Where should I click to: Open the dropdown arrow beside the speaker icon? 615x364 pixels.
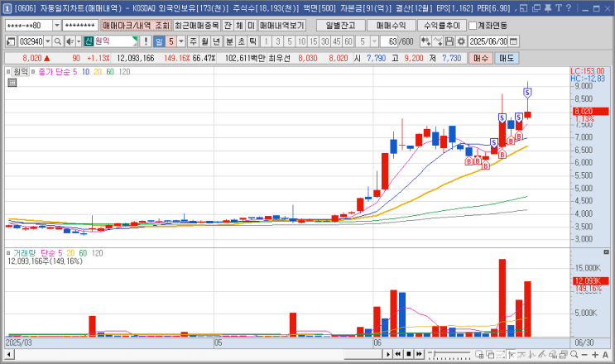point(79,41)
